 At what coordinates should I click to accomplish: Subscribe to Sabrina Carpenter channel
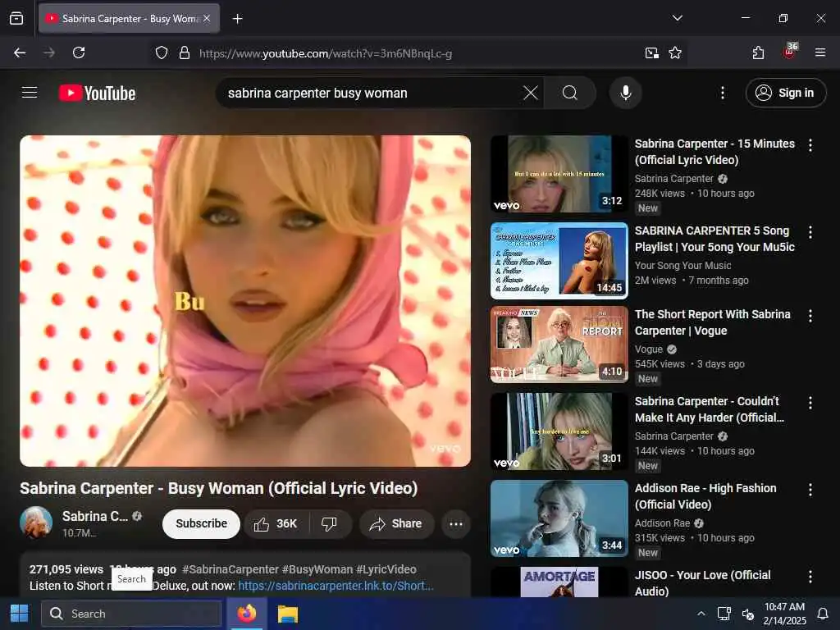(202, 524)
